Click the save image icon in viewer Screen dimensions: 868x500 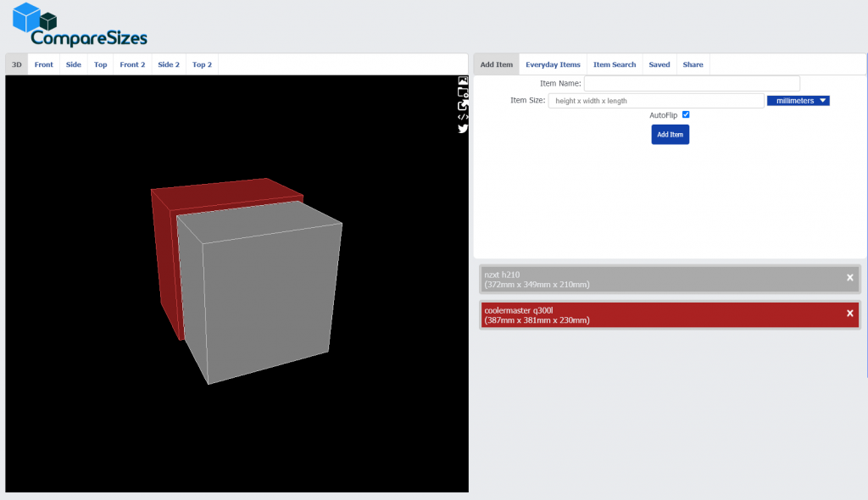tap(463, 81)
